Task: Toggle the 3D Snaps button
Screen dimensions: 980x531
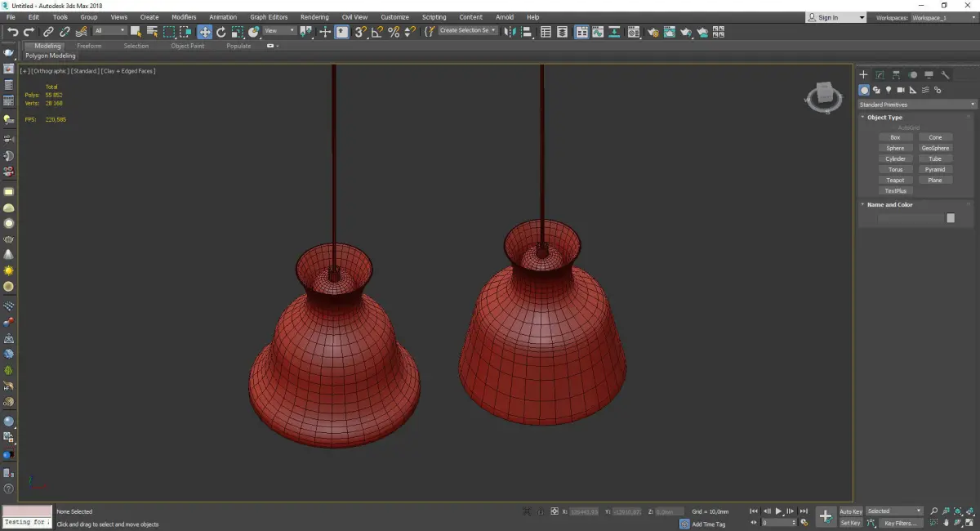Action: click(360, 32)
